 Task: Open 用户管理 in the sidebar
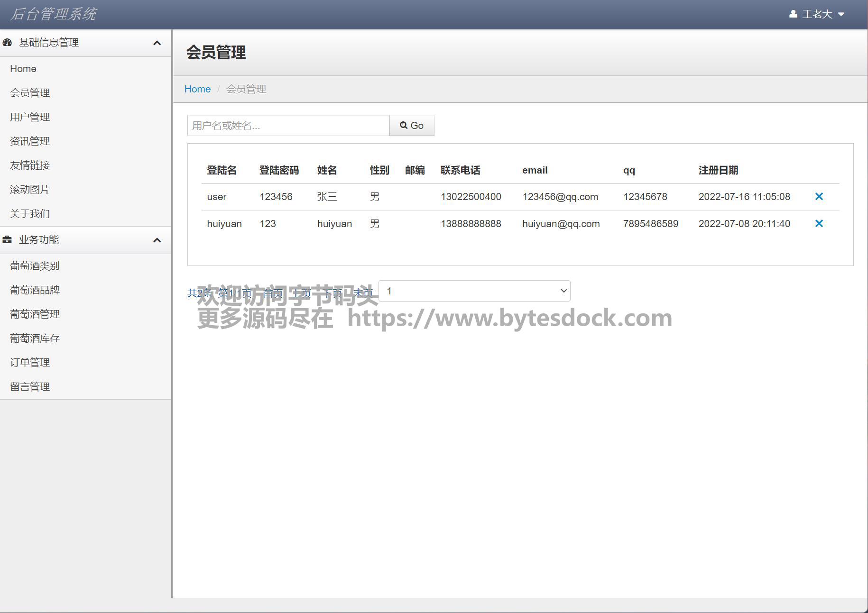(x=30, y=117)
